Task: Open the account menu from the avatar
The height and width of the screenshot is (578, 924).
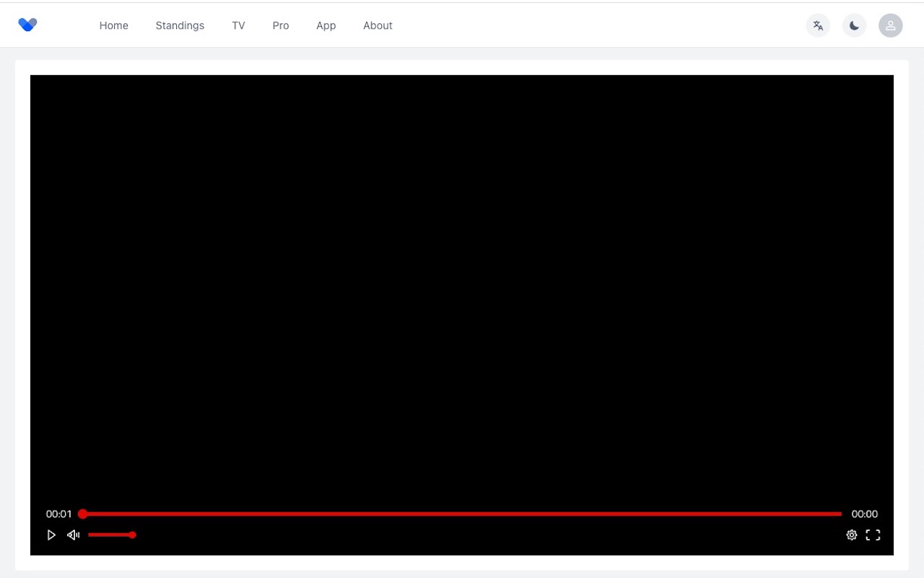Action: coord(890,25)
